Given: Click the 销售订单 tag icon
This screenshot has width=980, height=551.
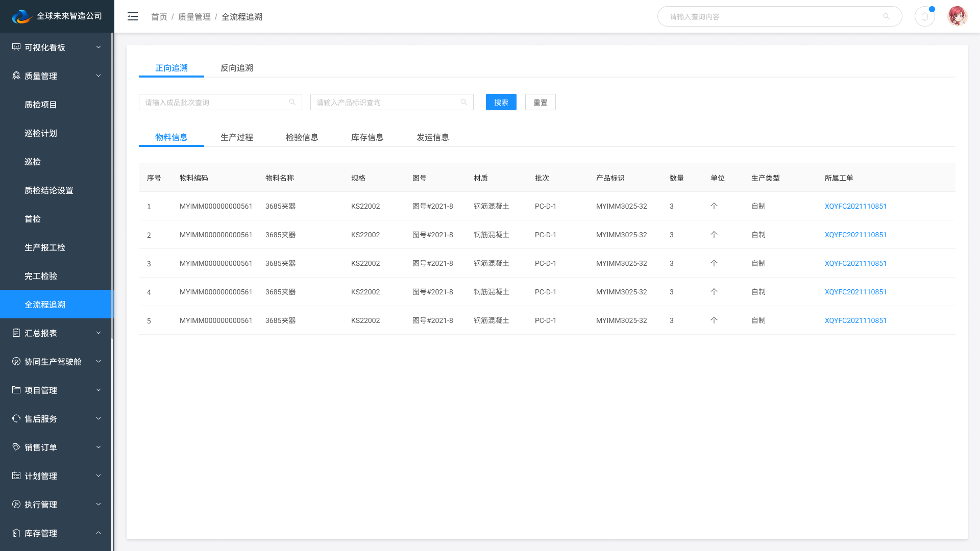Looking at the screenshot, I should [x=16, y=447].
